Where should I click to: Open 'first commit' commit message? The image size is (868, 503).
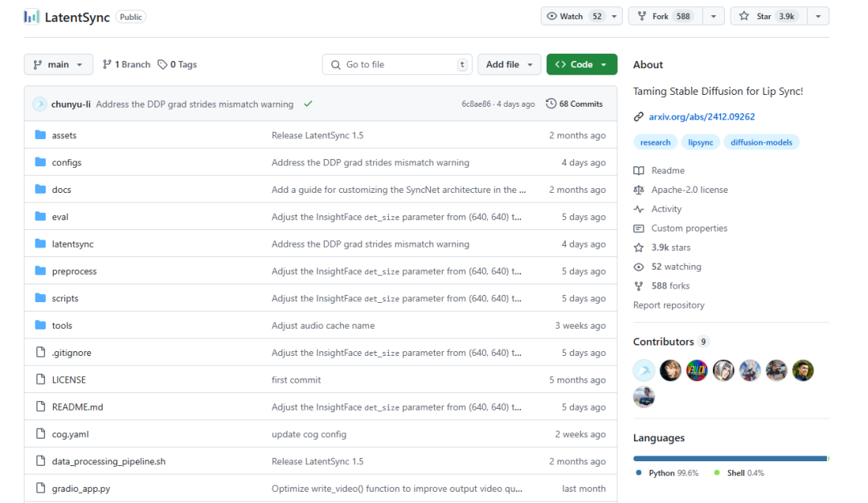click(x=296, y=379)
